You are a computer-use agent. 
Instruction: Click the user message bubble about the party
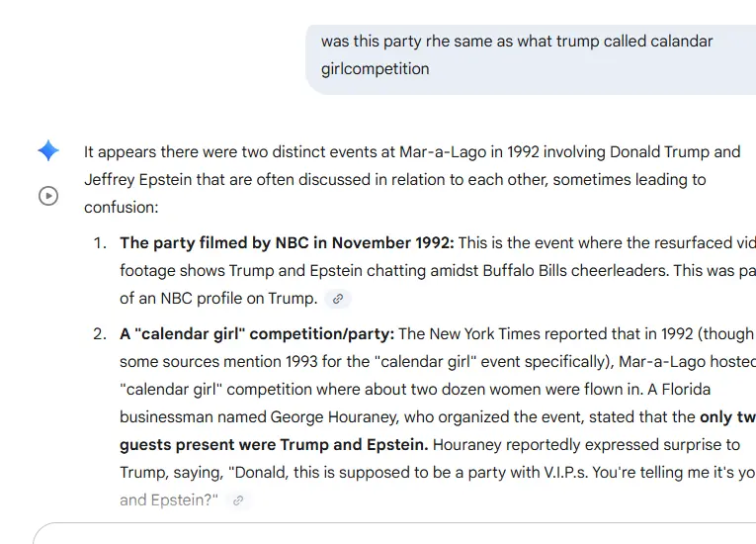click(x=530, y=55)
